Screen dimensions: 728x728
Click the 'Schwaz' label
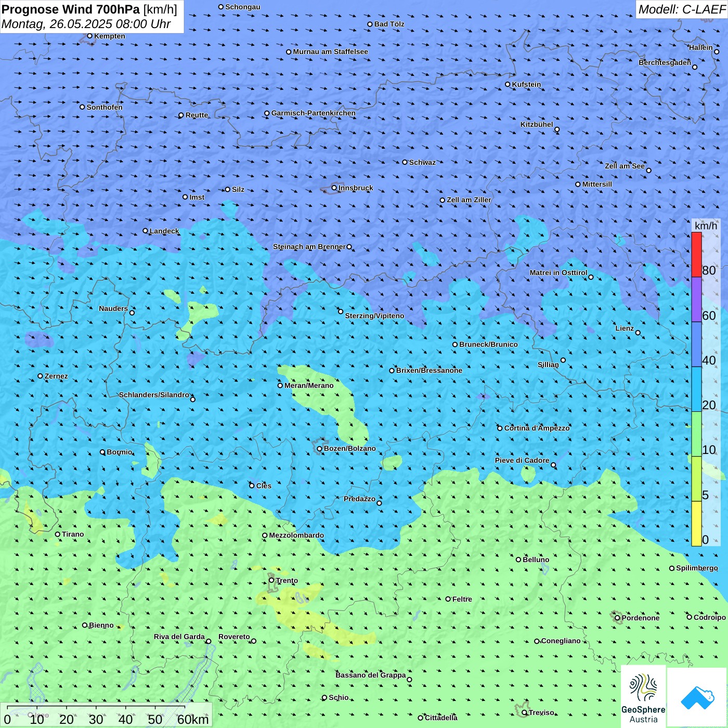(x=422, y=162)
